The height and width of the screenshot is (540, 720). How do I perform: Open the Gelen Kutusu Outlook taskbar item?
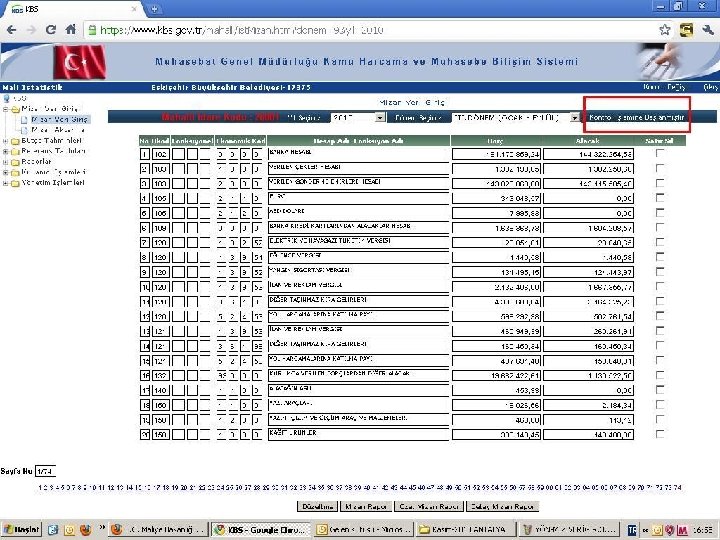click(364, 530)
